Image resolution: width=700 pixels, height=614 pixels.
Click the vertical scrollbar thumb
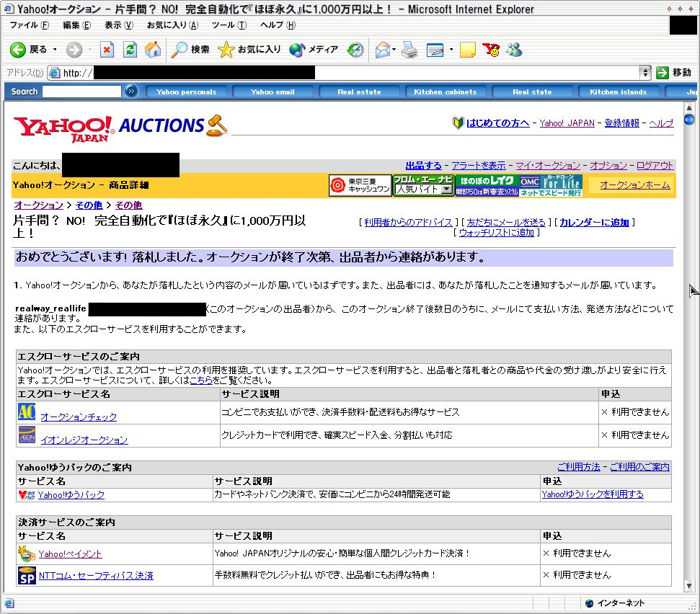[x=689, y=119]
